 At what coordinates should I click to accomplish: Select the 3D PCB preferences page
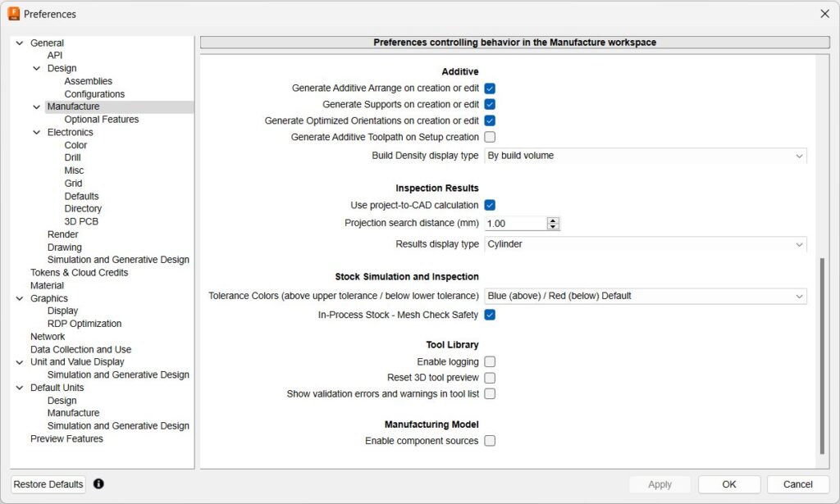[81, 221]
